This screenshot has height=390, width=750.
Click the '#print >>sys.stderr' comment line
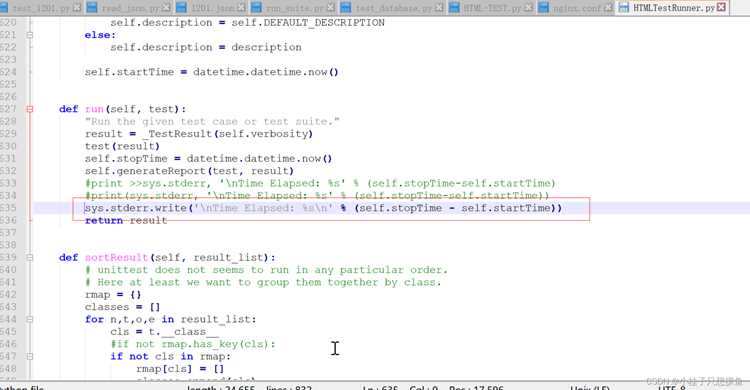[320, 183]
